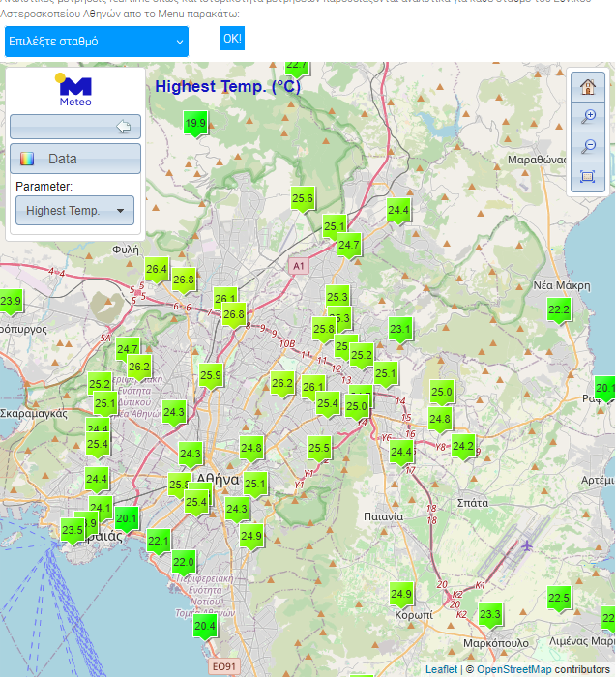Click the 23.1 temperature marker
The width and height of the screenshot is (616, 677).
point(400,331)
